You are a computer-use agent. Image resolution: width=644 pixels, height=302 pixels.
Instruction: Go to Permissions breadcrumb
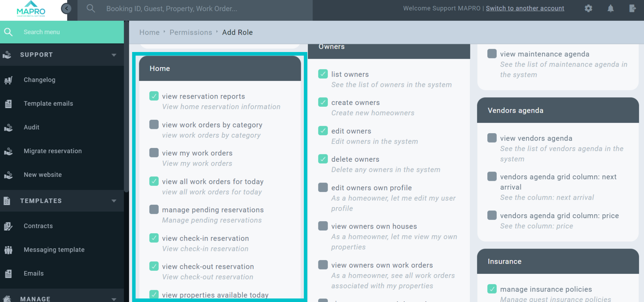tap(191, 33)
